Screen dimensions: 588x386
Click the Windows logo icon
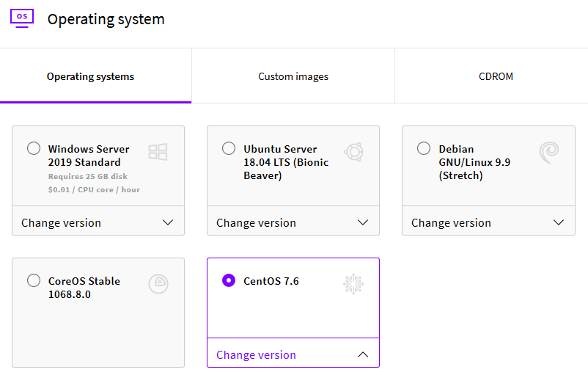(158, 152)
